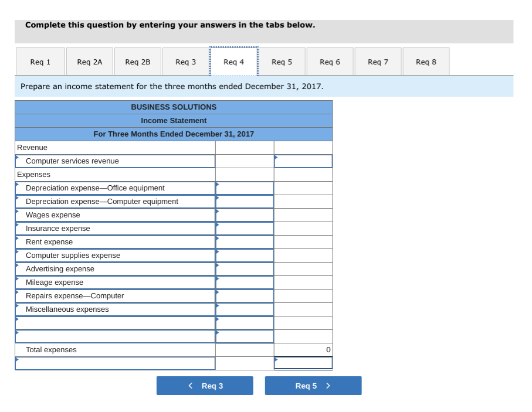Switch to the Req 6 tab
This screenshot has width=532, height=412.
(329, 61)
